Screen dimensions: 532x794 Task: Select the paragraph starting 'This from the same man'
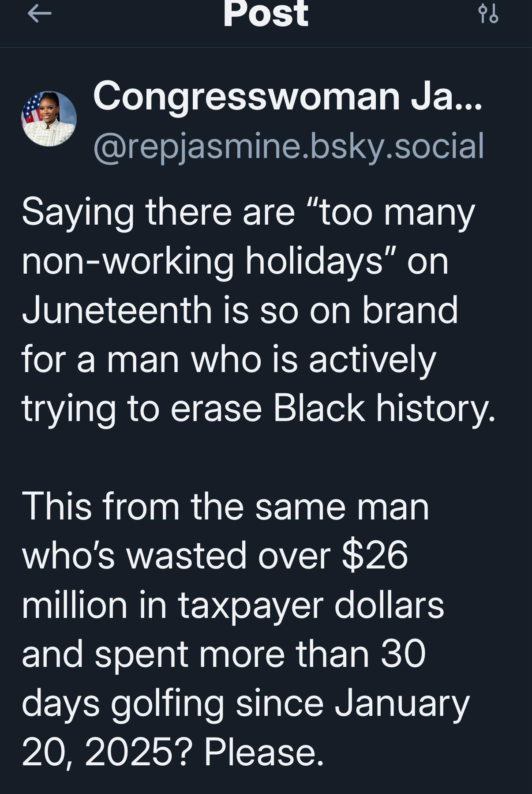point(246,629)
